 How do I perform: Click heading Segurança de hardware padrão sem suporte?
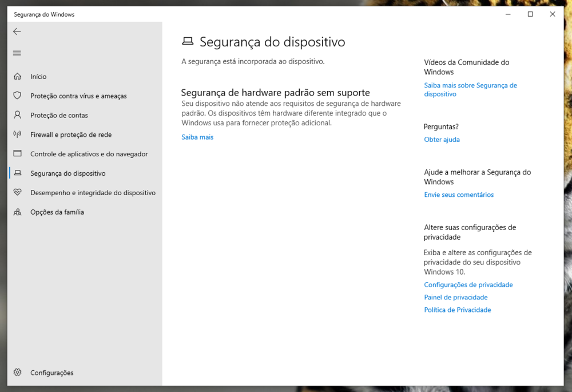[x=276, y=92]
